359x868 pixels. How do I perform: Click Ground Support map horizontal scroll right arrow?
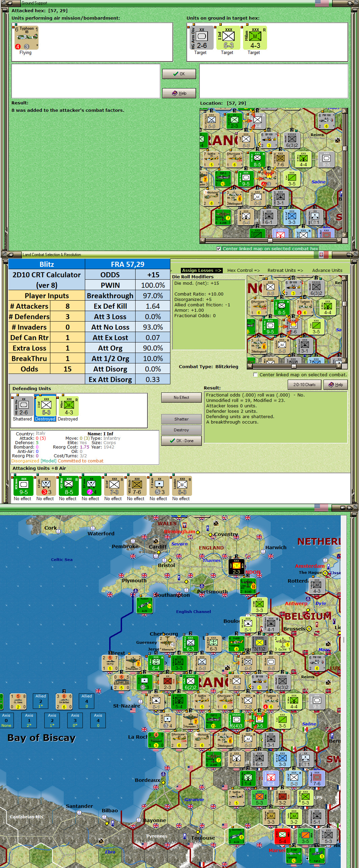point(339,241)
